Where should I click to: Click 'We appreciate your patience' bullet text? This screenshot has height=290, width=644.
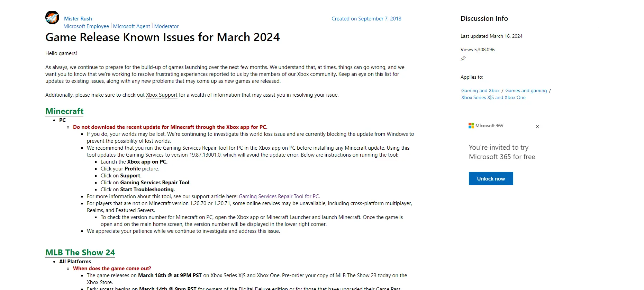pos(183,231)
